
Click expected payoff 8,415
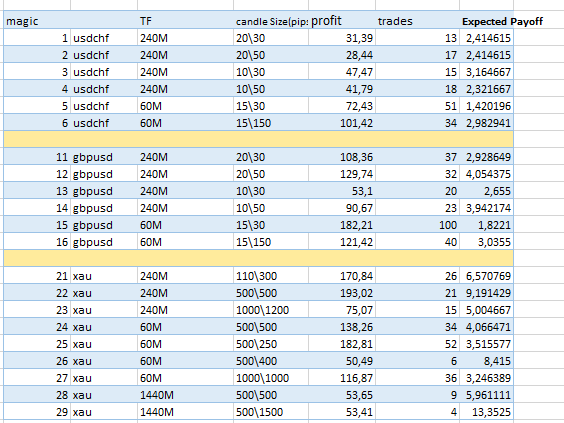point(486,361)
